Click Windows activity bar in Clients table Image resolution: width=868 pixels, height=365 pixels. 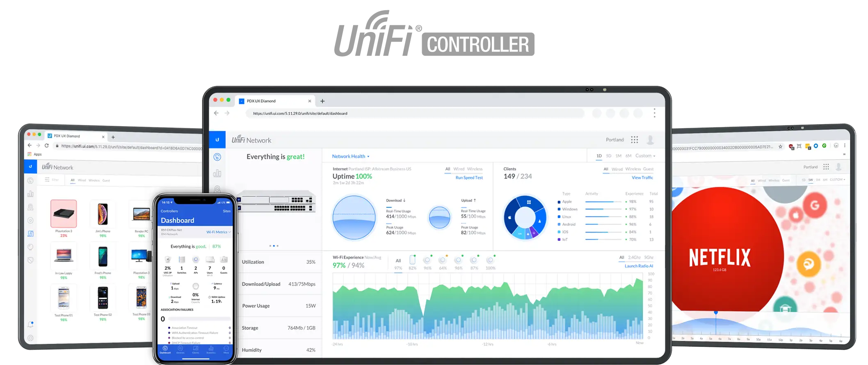[603, 209]
